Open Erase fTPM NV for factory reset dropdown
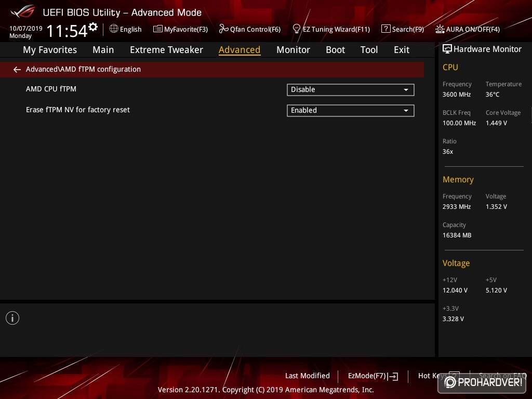The image size is (532, 399). coord(351,110)
